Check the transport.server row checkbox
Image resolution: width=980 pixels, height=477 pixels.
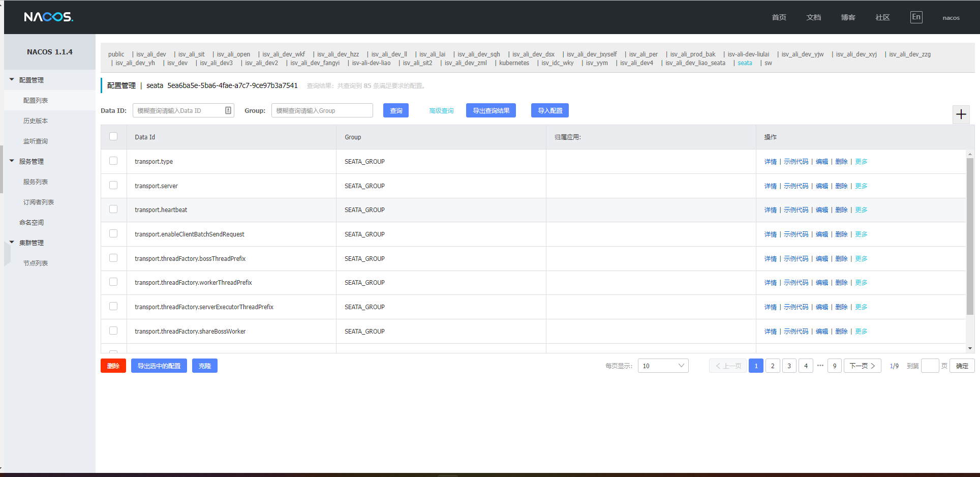pos(113,185)
